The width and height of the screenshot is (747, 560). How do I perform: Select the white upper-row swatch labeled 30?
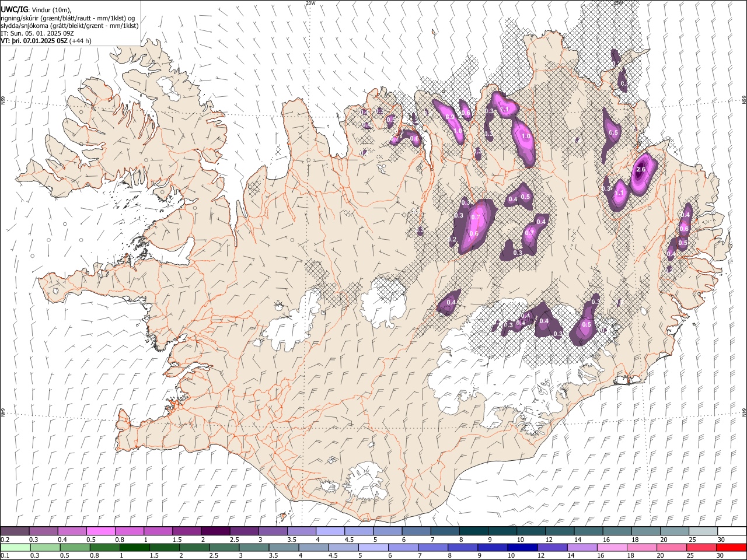[732, 531]
